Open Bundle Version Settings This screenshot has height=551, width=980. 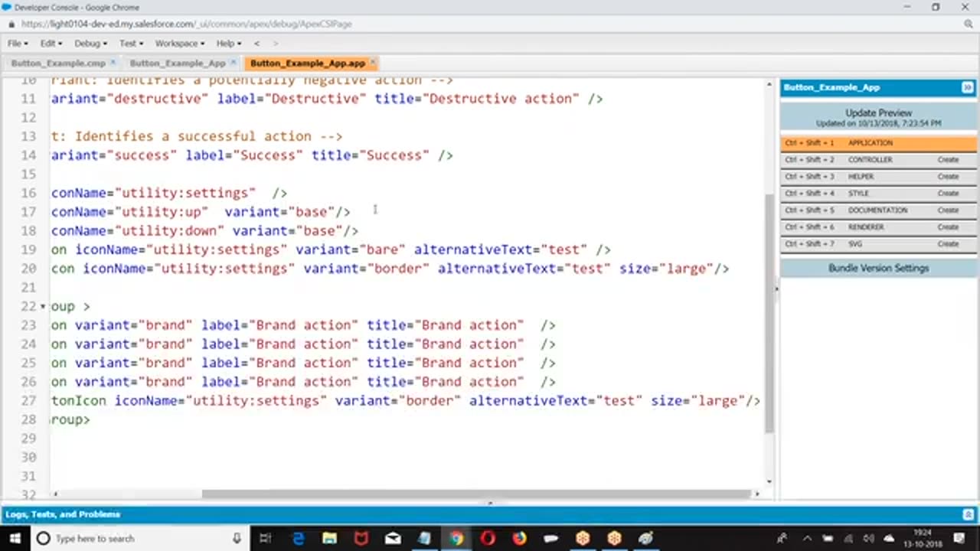(x=878, y=269)
